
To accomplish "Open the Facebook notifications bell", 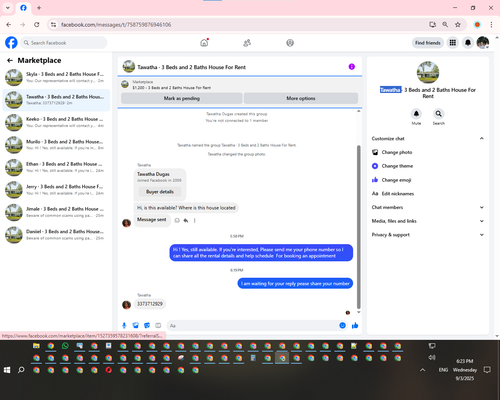I will [x=468, y=43].
